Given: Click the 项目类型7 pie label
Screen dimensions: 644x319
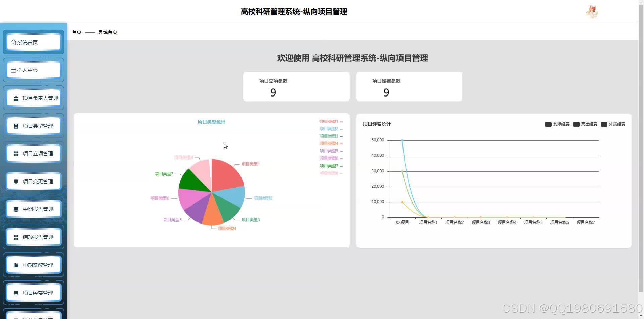Looking at the screenshot, I should point(164,174).
